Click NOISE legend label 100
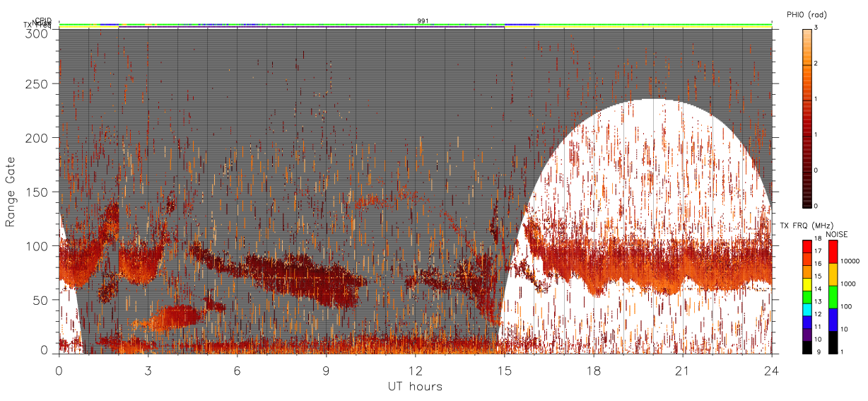The image size is (868, 401). tap(845, 307)
